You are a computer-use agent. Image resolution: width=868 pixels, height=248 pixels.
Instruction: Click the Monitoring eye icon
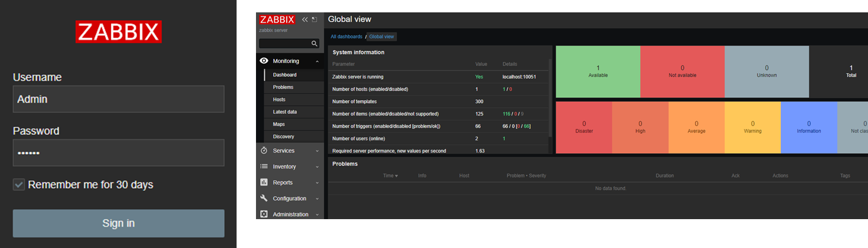pyautogui.click(x=264, y=61)
